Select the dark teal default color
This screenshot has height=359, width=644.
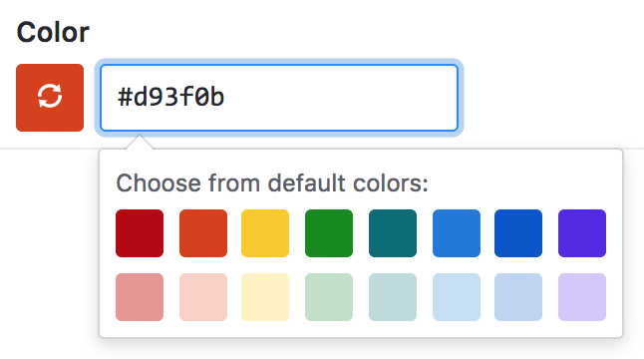[x=393, y=233]
